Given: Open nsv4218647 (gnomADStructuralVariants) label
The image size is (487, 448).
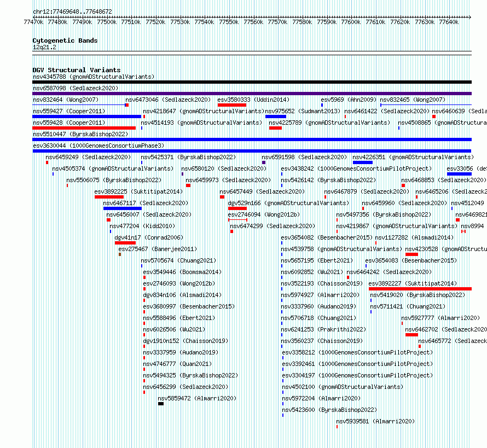Looking at the screenshot, I should [204, 111].
